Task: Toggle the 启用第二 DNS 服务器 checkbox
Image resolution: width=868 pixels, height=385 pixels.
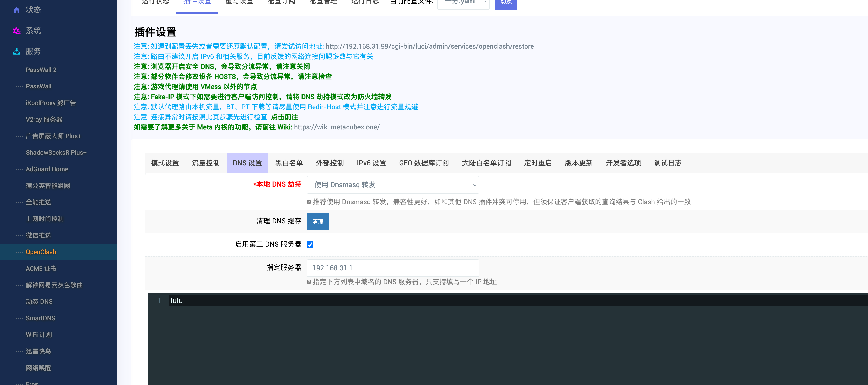Action: click(x=310, y=245)
